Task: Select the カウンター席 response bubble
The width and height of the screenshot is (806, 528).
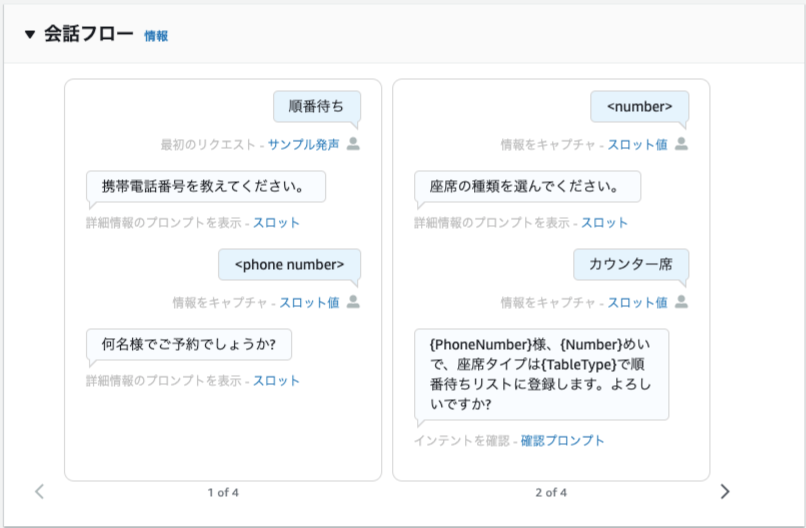Action: [631, 264]
